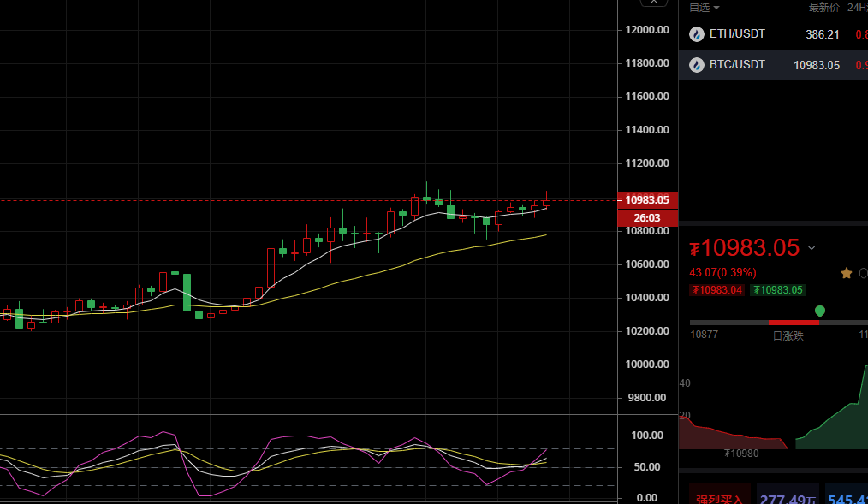The image size is (868, 504).
Task: Click the green ask price 10983.05
Action: (777, 290)
